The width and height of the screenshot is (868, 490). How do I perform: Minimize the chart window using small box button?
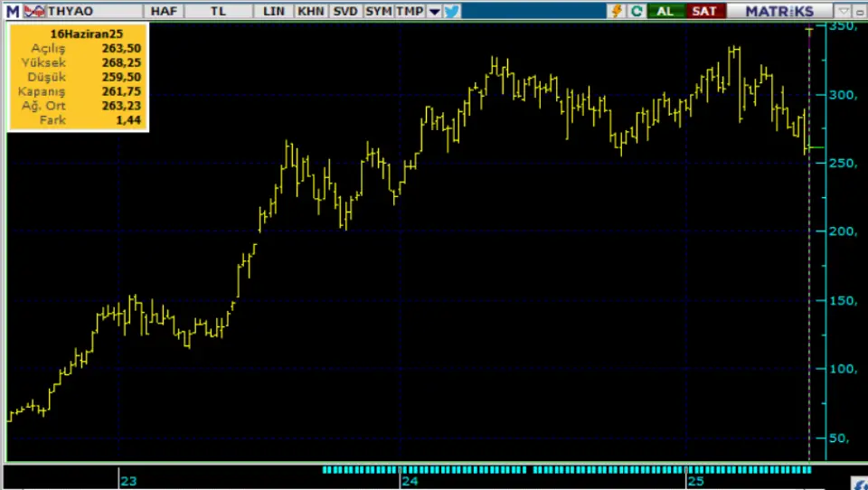pyautogui.click(x=860, y=11)
